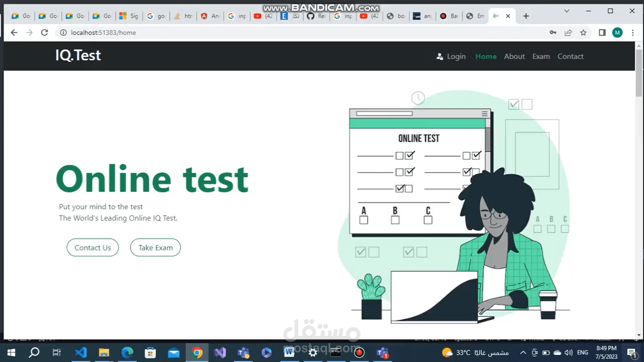Open volume control in system tray
Viewport: 644px width, 362px height.
(569, 353)
